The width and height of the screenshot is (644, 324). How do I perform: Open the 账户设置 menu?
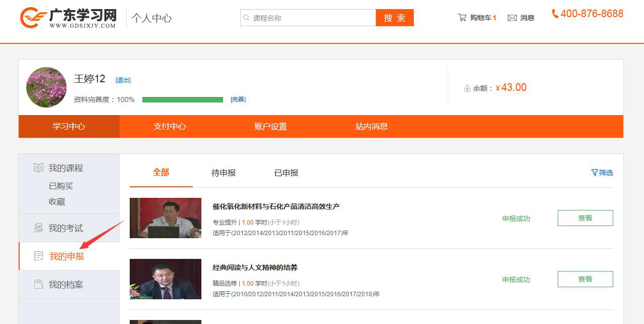pos(271,126)
